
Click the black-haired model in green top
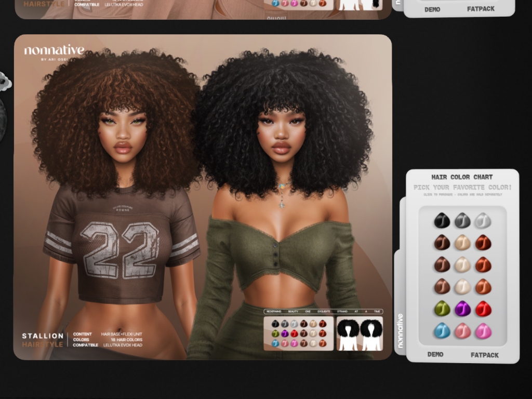283,208
